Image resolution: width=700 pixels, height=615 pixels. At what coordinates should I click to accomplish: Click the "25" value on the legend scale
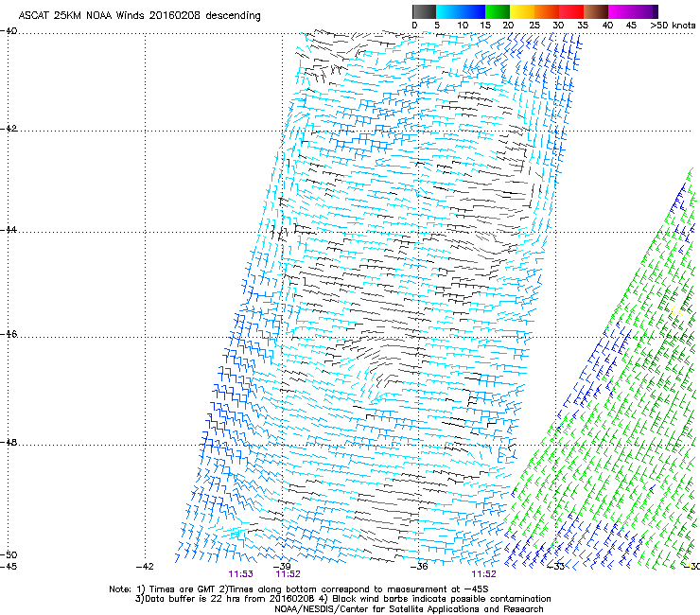click(534, 25)
